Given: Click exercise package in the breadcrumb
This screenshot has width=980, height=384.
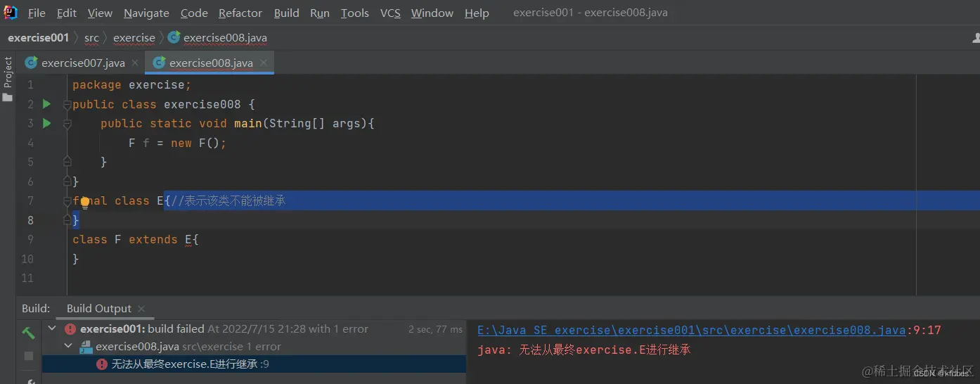Looking at the screenshot, I should pyautogui.click(x=134, y=37).
